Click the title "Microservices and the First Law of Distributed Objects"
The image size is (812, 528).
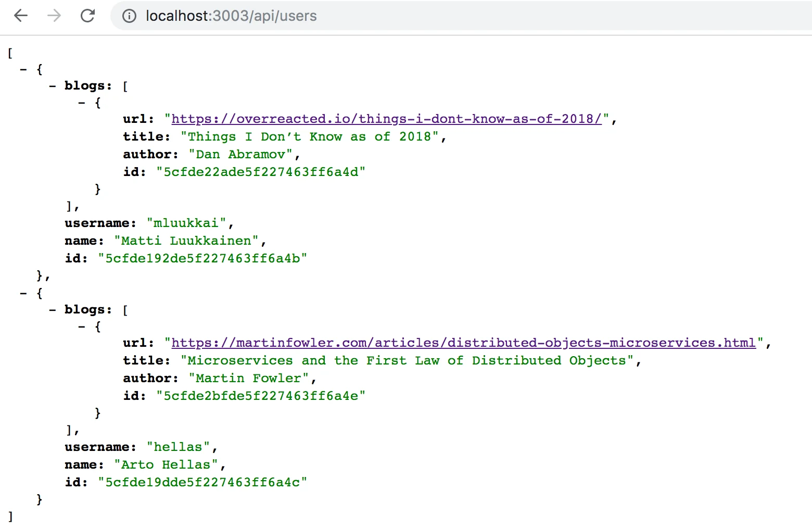click(x=407, y=361)
